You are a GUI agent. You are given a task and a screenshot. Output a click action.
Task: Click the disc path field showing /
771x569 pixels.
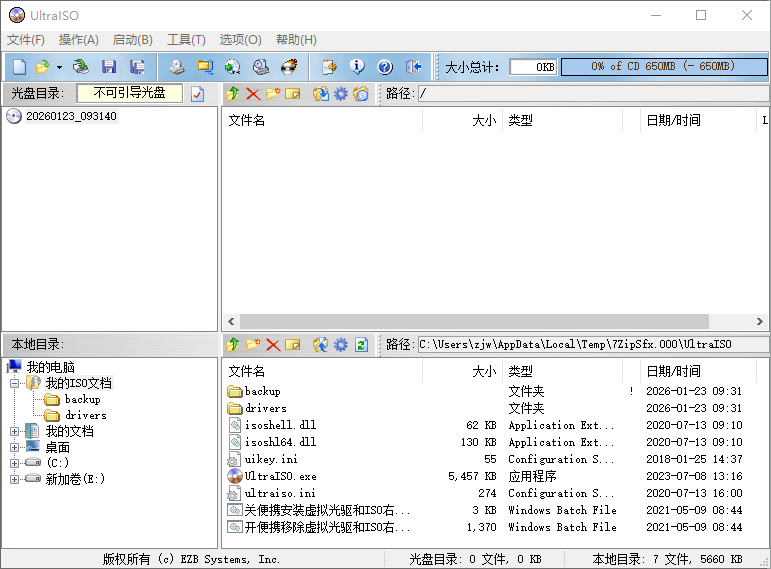tap(593, 93)
